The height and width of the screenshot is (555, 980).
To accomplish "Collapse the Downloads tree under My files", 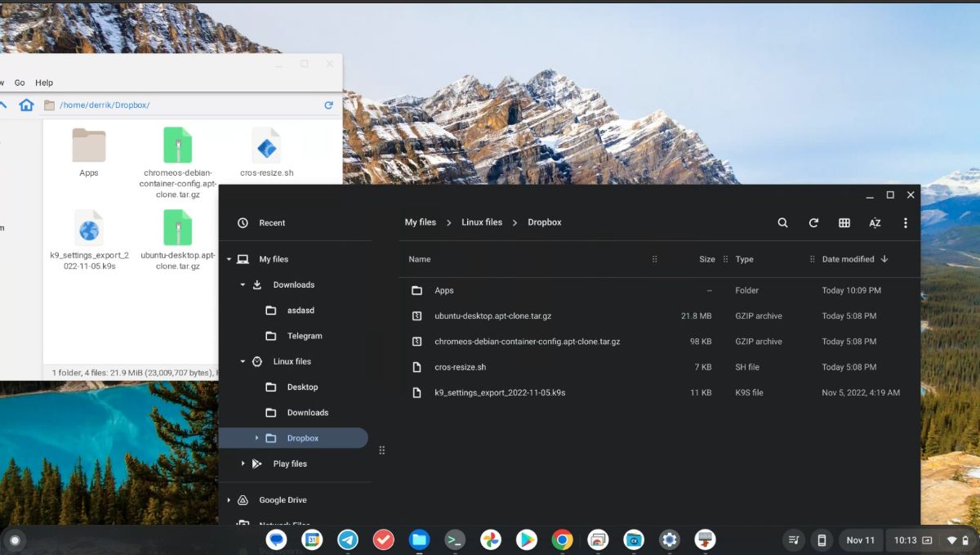I will point(242,284).
